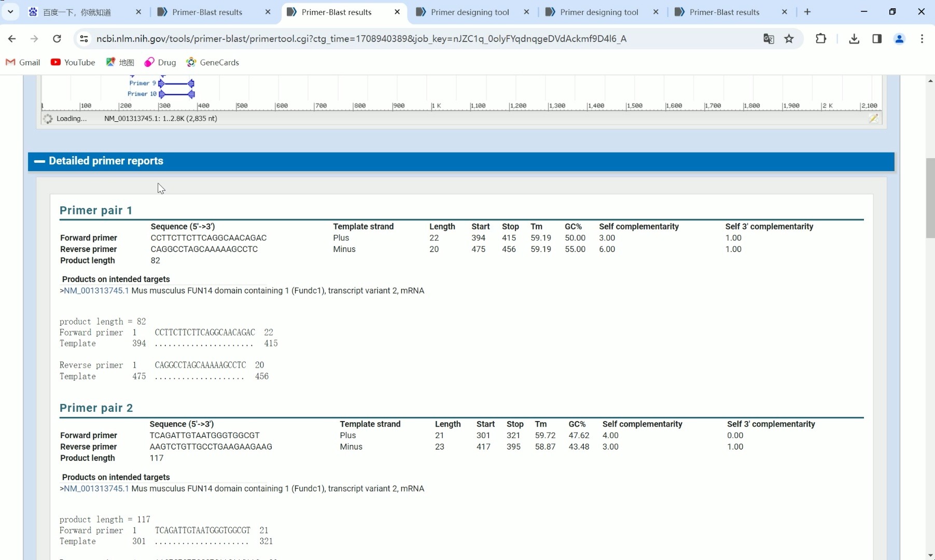Viewport: 935px width, 560px height.
Task: Minimize the browser window
Action: coord(864,11)
